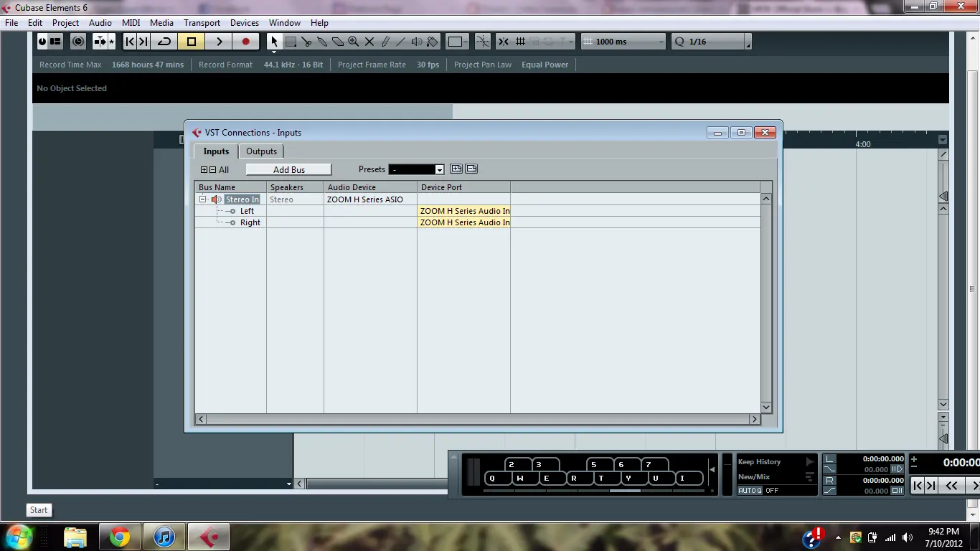Screen dimensions: 980x551
Task: Switch to the Inputs tab
Action: point(216,151)
